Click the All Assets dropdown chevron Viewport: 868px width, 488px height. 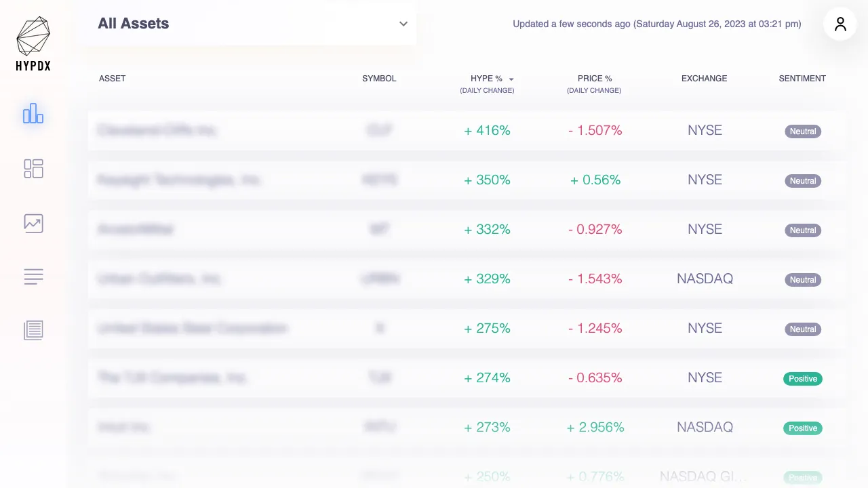(x=403, y=24)
